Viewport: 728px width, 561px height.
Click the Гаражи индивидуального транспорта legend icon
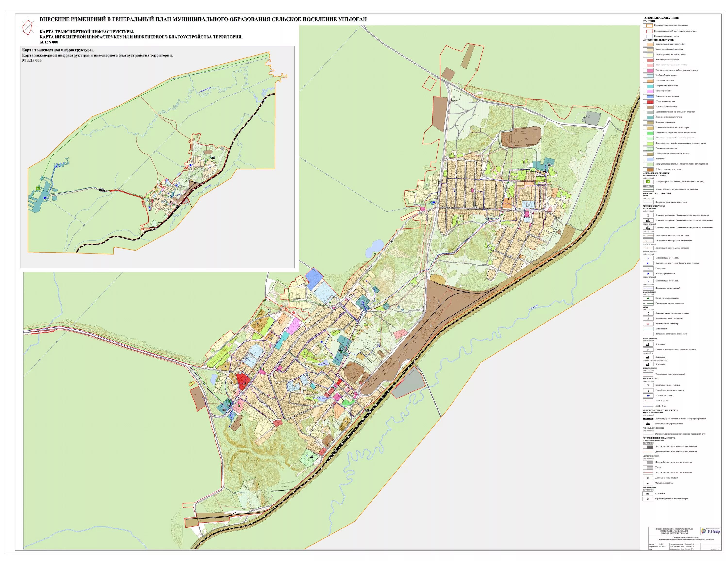pos(648,499)
